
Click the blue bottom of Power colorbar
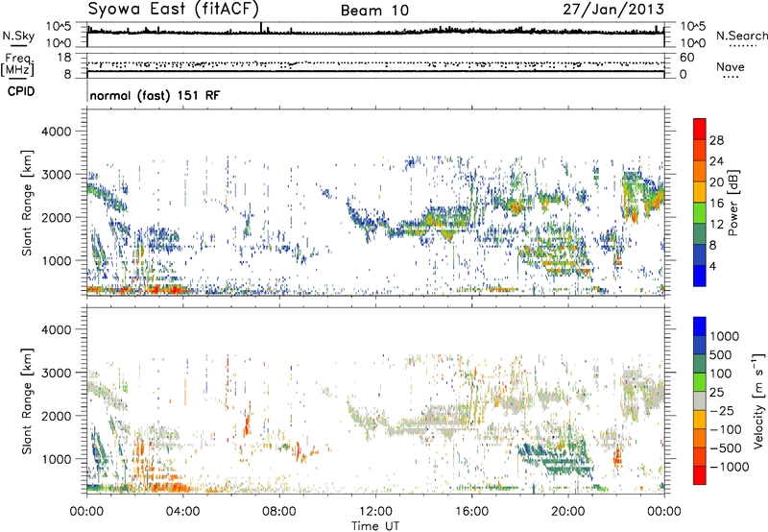click(x=700, y=276)
